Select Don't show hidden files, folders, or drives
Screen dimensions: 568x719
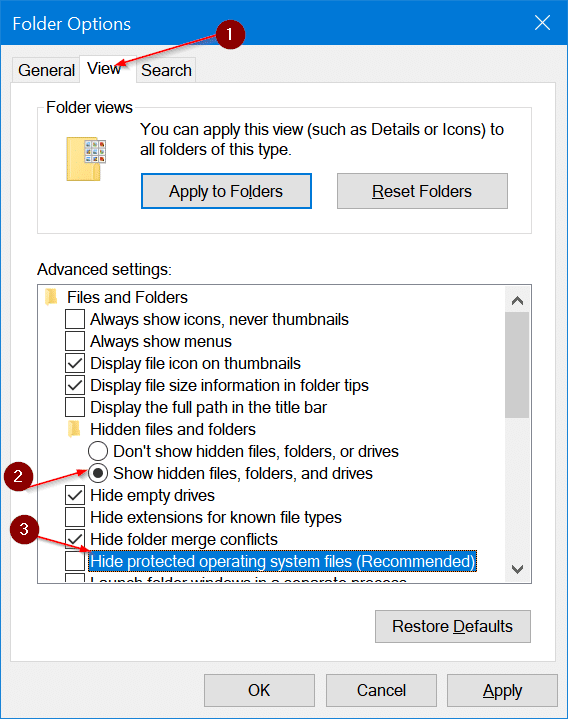pos(98,451)
